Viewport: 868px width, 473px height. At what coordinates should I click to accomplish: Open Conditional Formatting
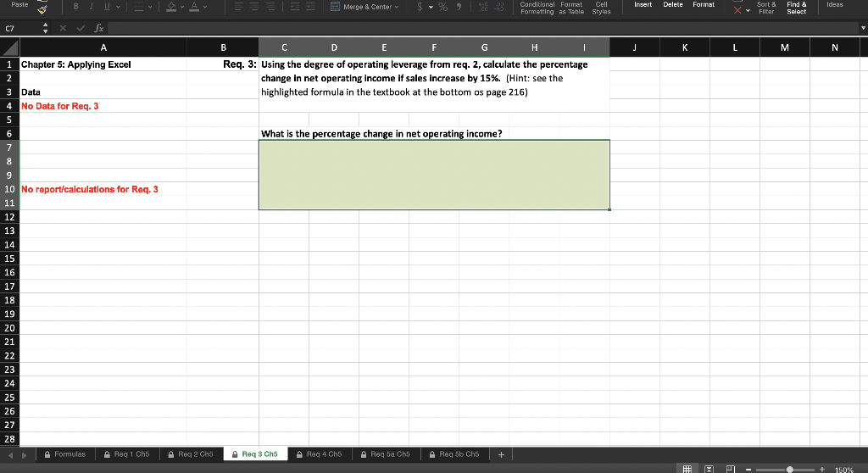537,8
